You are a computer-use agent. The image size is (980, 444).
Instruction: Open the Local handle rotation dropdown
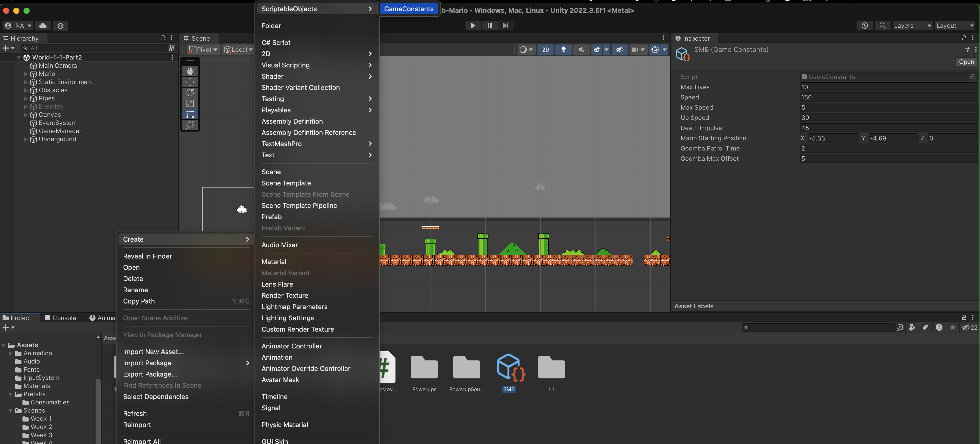pyautogui.click(x=238, y=50)
